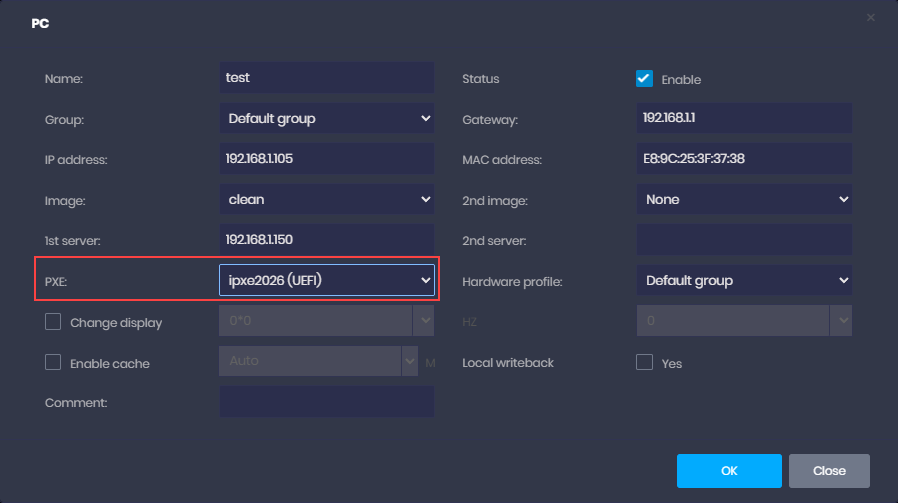Click the OK button

(729, 471)
